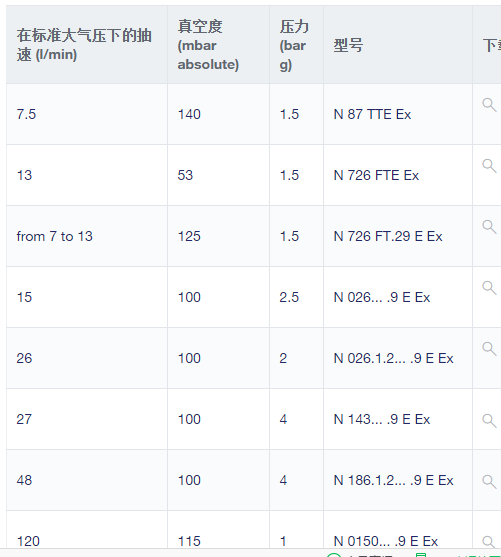Viewport: 501px width, 557px height.
Task: Click magnifier icon for N 726 FTE Ex
Action: [x=489, y=166]
